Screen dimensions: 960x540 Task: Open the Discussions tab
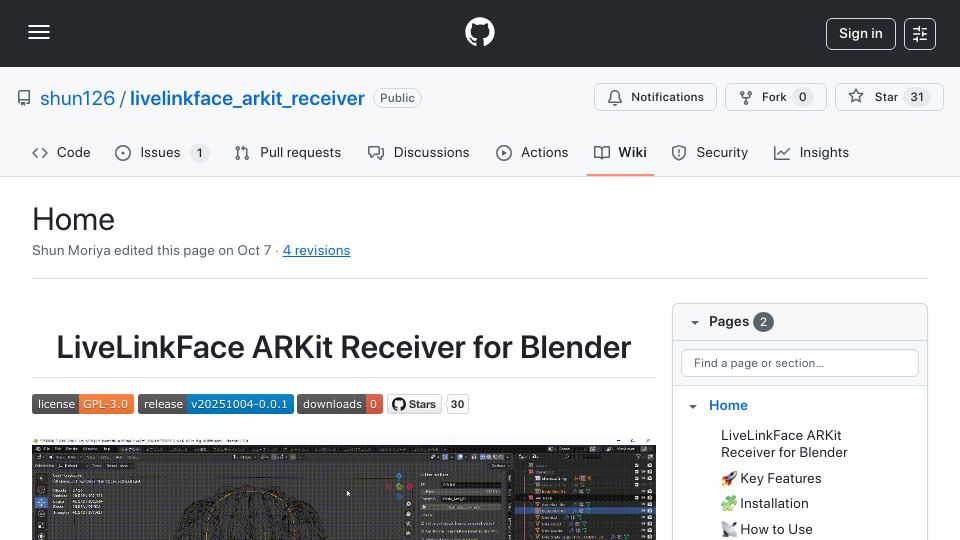tap(419, 152)
